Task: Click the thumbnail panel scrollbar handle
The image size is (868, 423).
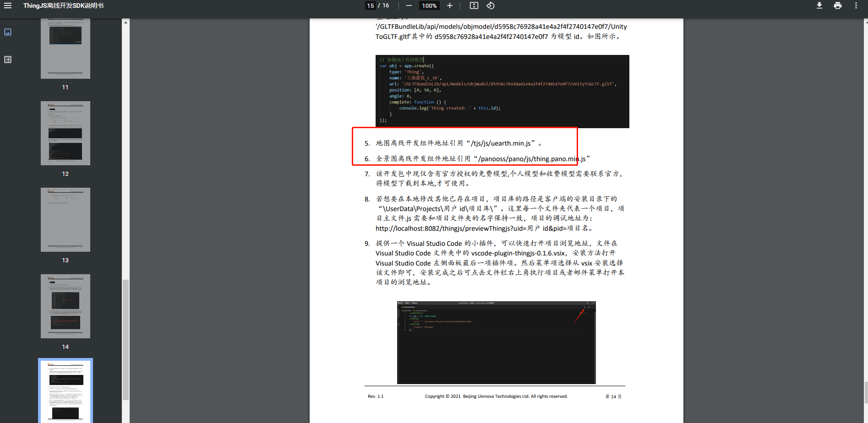Action: (126, 340)
